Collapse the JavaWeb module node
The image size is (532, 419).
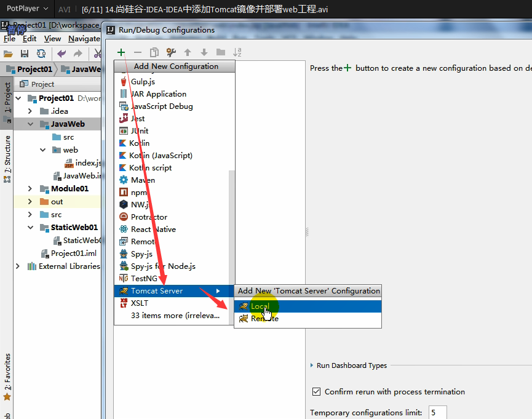point(31,124)
